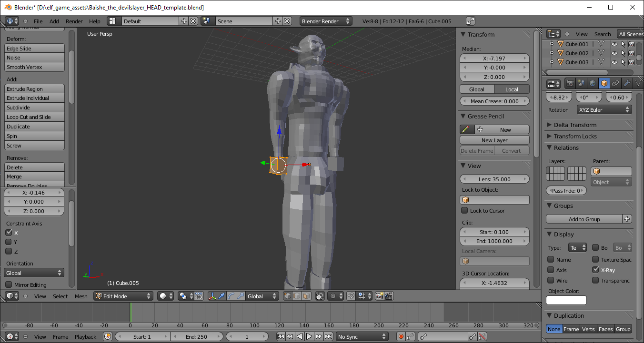Open the XYZ Euler rotation dropdown

[604, 110]
